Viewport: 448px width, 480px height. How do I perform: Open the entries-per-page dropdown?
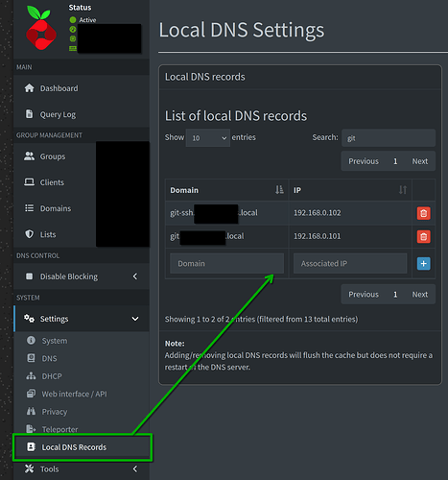tap(208, 138)
